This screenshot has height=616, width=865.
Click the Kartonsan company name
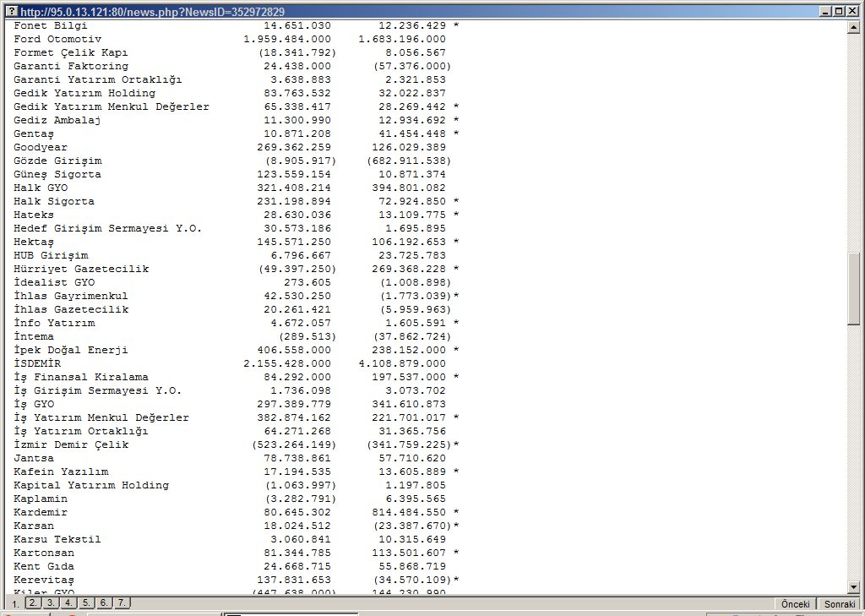point(44,553)
